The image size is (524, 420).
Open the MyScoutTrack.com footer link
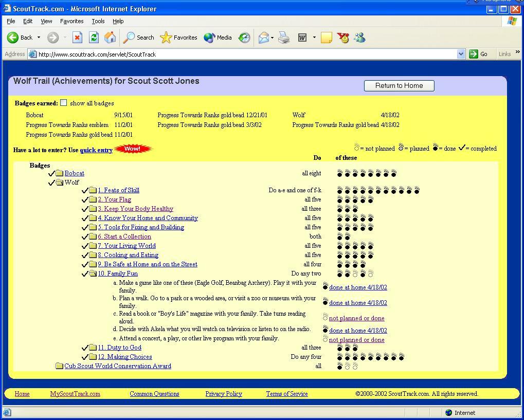point(75,394)
